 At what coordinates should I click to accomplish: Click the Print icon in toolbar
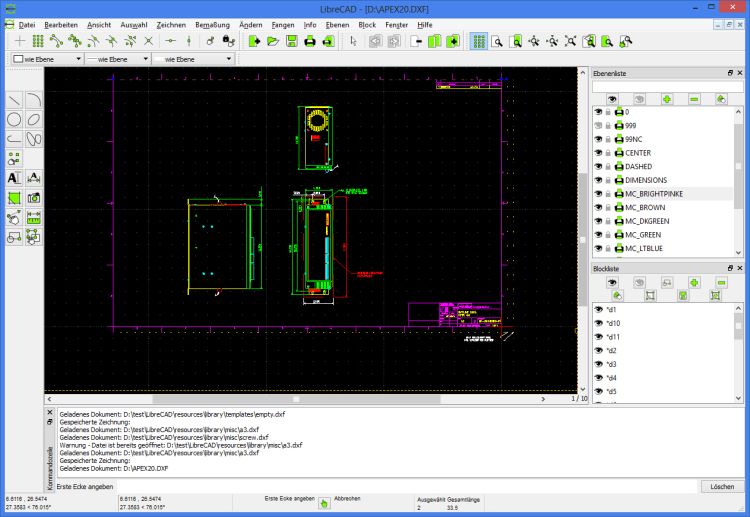coord(310,41)
